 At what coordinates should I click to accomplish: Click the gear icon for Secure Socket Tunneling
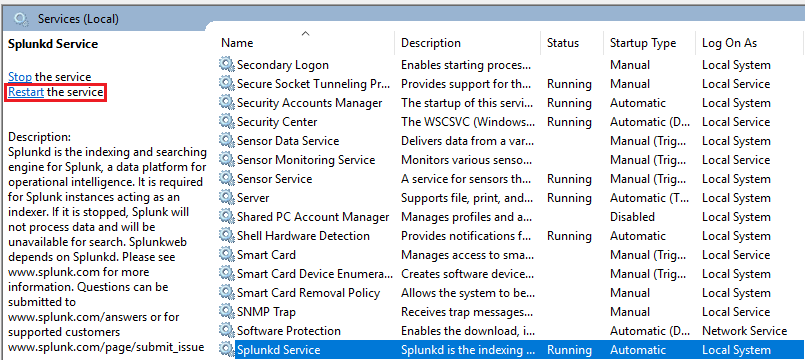(x=226, y=83)
